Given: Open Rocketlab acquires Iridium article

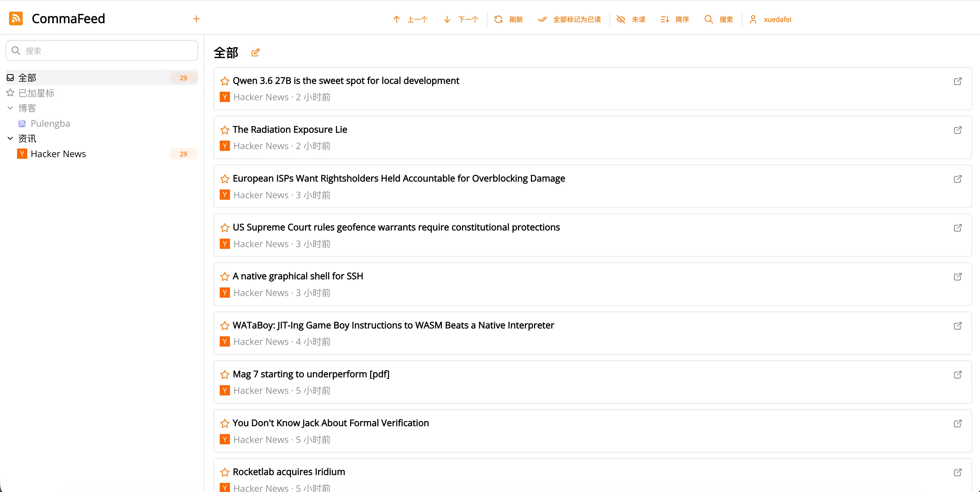Looking at the screenshot, I should click(x=289, y=472).
